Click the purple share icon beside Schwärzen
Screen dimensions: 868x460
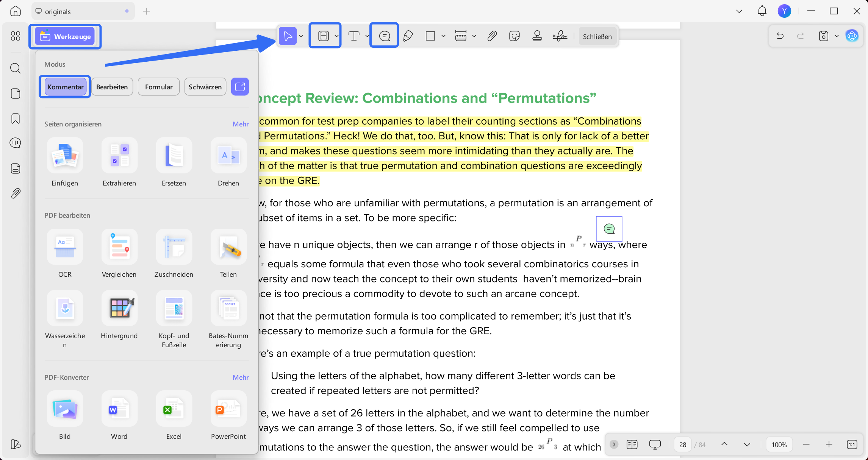tap(240, 87)
